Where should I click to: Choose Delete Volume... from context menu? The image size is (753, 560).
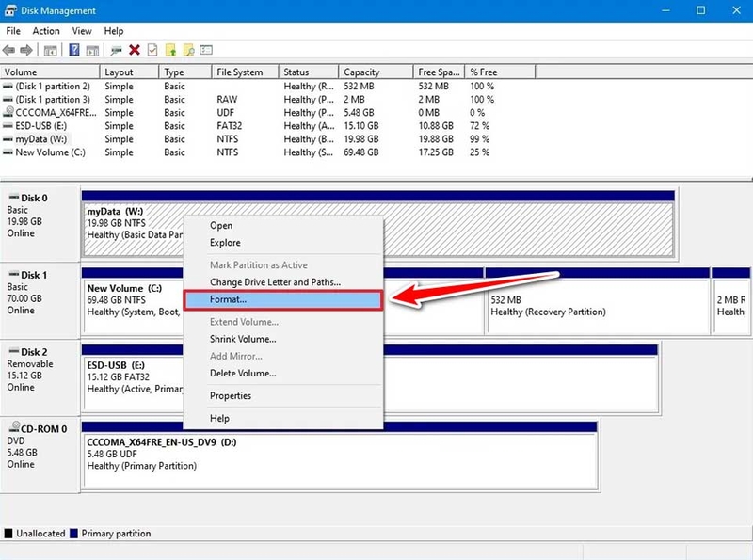pos(283,373)
